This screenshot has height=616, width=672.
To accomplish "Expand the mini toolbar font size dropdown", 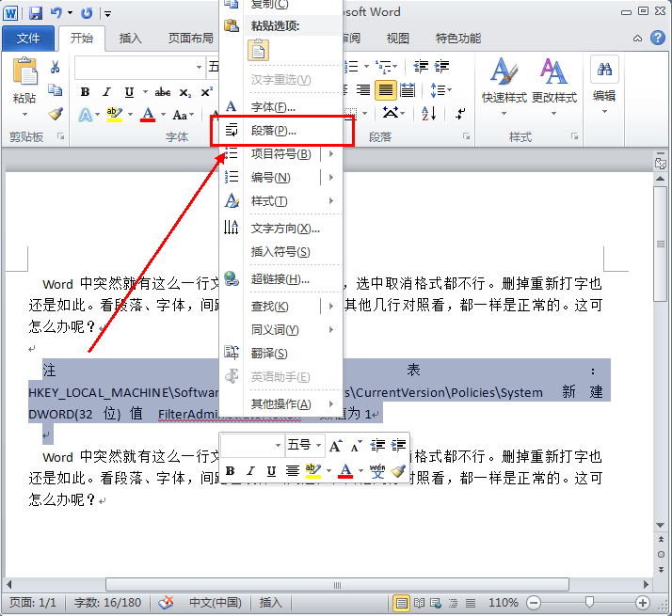I will pos(320,445).
